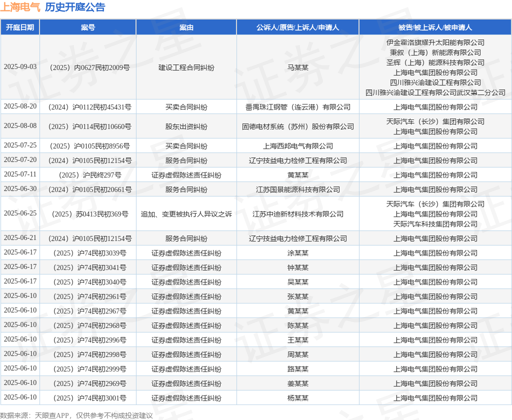Viewport: 512px width, 420px height.
Task: Click date 2025-07-25
Action: pos(20,145)
